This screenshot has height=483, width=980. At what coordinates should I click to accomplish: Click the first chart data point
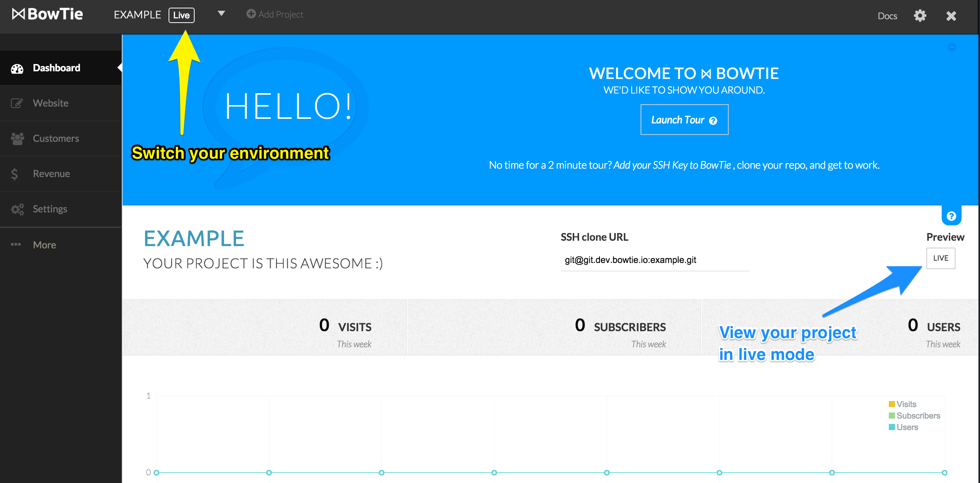pos(156,473)
